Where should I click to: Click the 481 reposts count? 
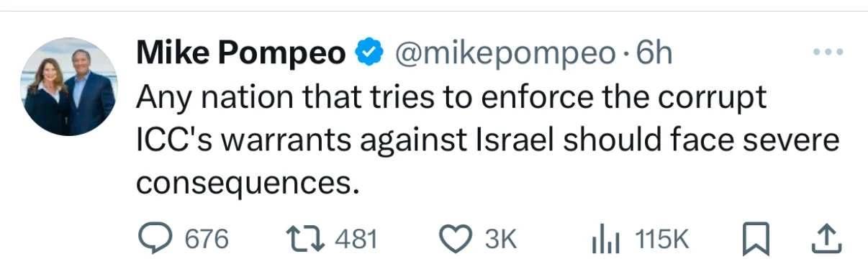coord(356,239)
